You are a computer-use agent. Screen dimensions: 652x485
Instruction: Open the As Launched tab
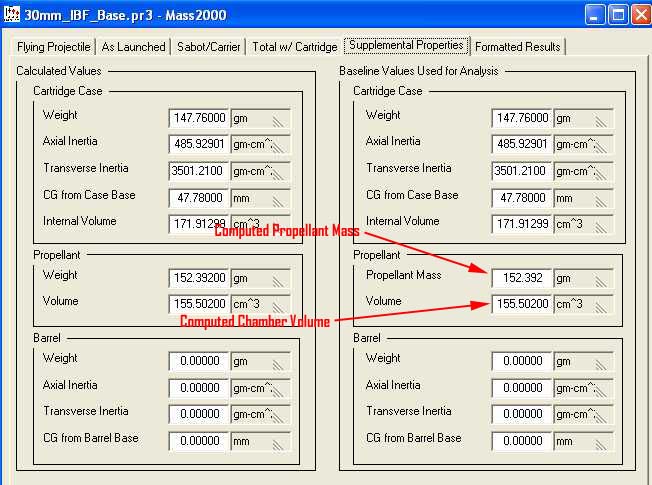pos(133,47)
